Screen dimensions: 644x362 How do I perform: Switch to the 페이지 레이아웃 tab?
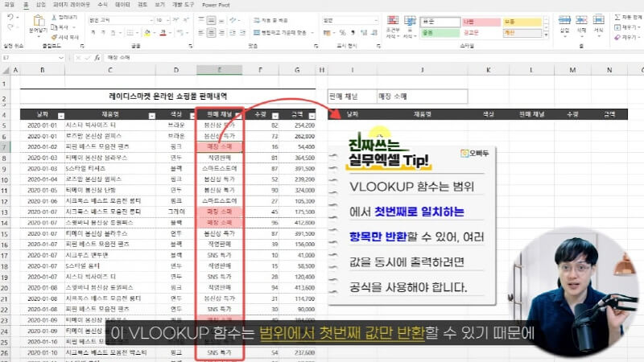click(x=71, y=5)
